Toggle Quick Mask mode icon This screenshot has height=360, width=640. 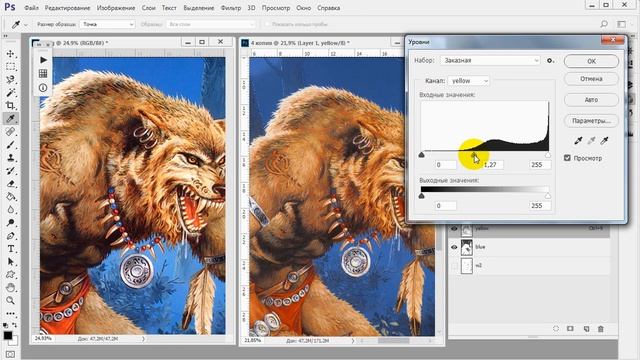10,354
